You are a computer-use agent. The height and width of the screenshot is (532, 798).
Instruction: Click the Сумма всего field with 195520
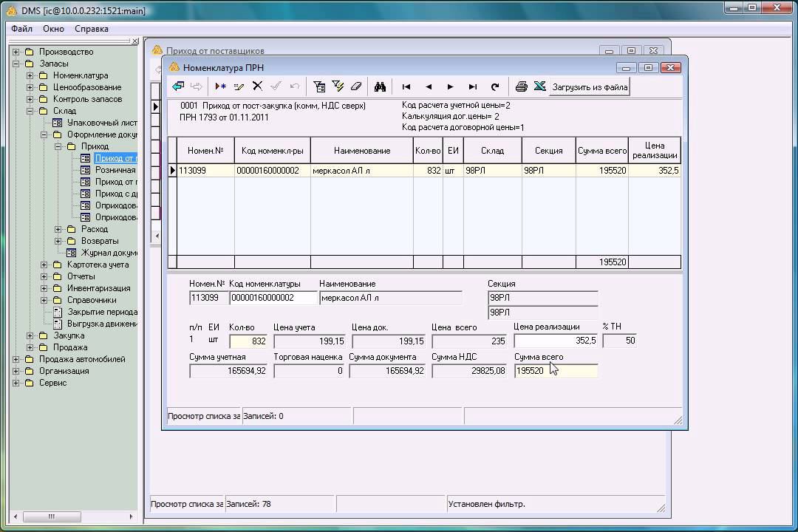[x=556, y=371]
